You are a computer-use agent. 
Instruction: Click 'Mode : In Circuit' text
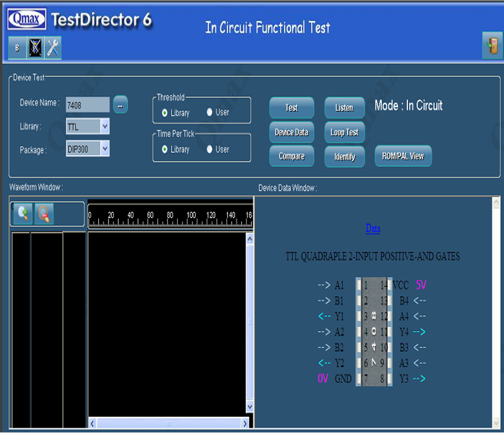point(408,106)
